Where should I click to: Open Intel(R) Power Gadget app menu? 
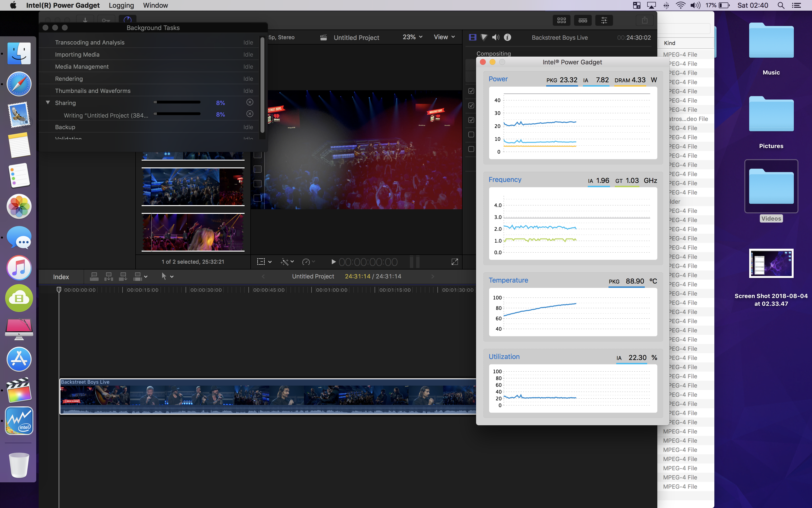(63, 5)
